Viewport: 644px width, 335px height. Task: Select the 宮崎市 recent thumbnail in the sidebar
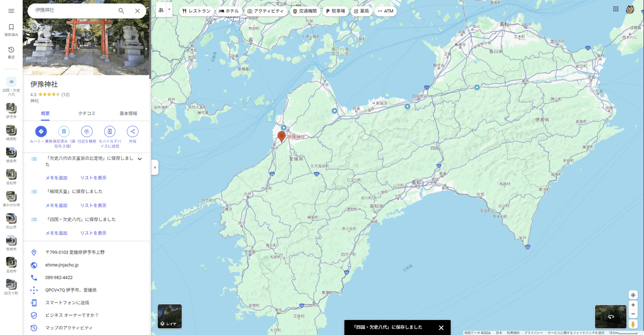[x=11, y=243]
